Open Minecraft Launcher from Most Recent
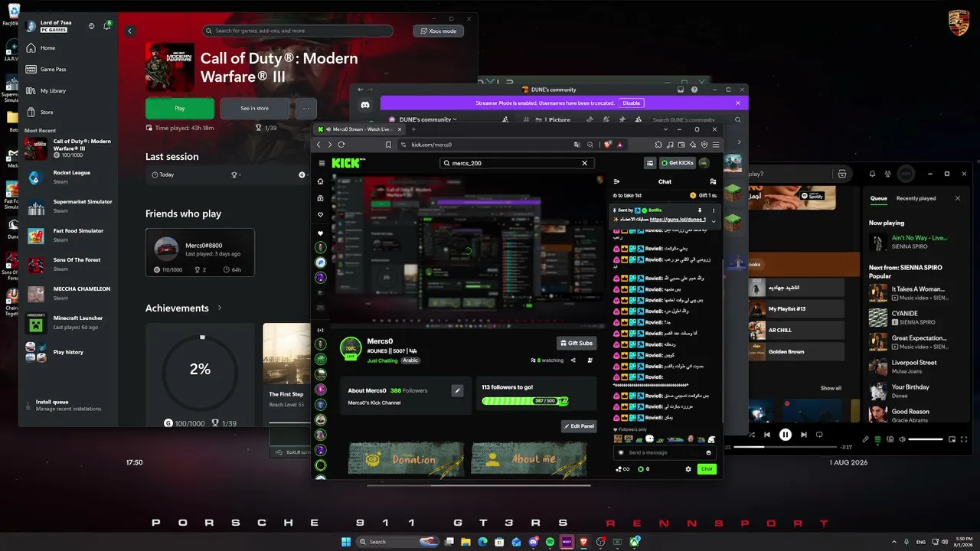Image resolution: width=980 pixels, height=551 pixels. click(69, 323)
